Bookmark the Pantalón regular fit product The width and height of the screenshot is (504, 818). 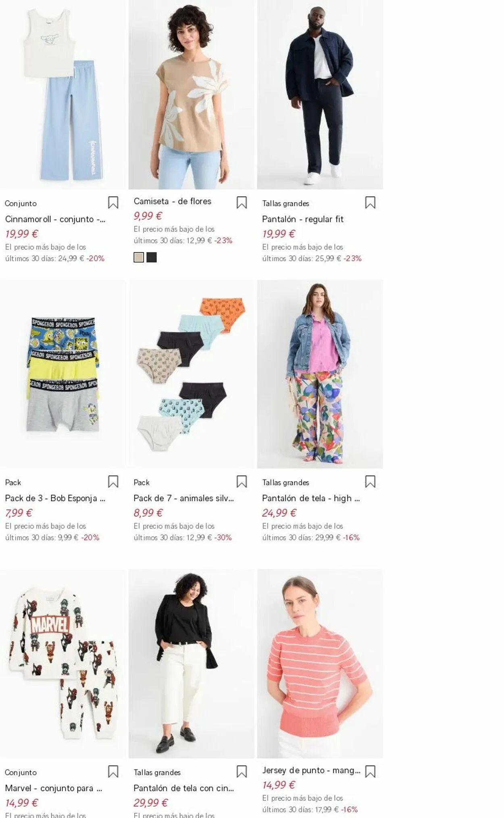pyautogui.click(x=370, y=203)
